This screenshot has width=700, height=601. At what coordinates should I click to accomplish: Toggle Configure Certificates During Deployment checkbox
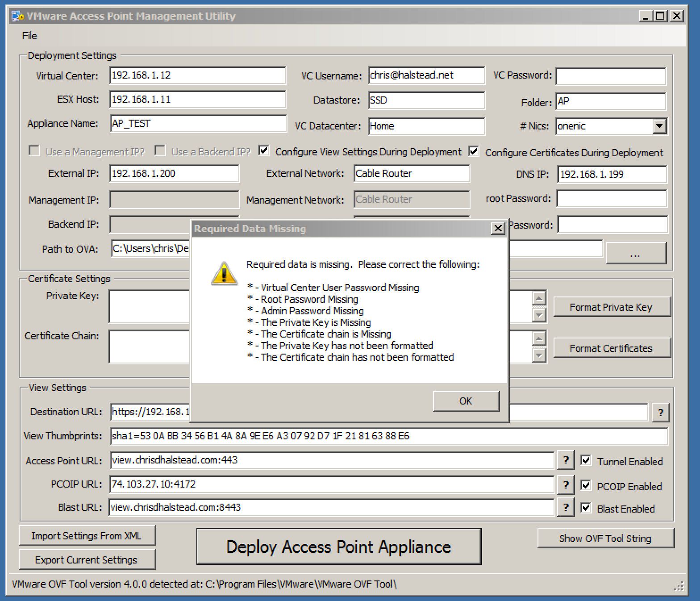(x=474, y=151)
